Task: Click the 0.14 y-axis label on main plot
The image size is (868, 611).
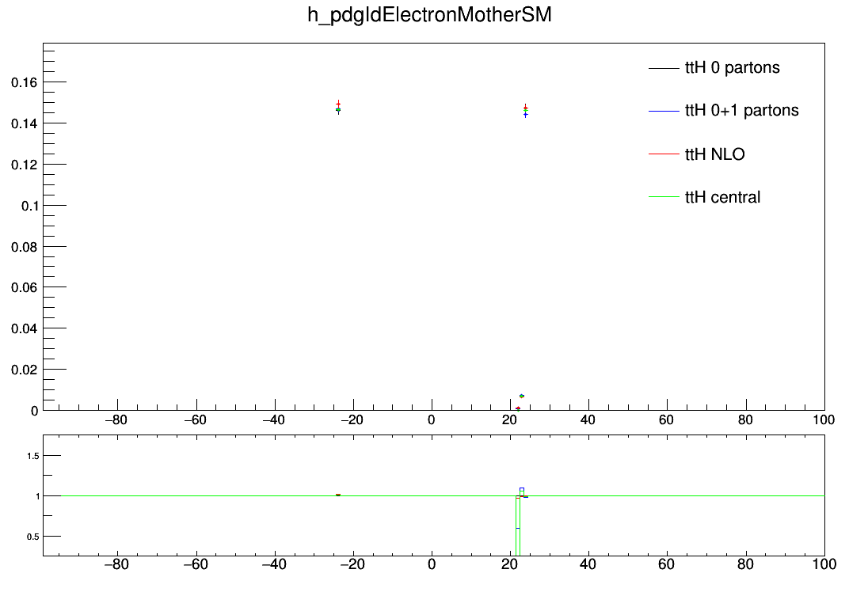Action: pyautogui.click(x=25, y=123)
